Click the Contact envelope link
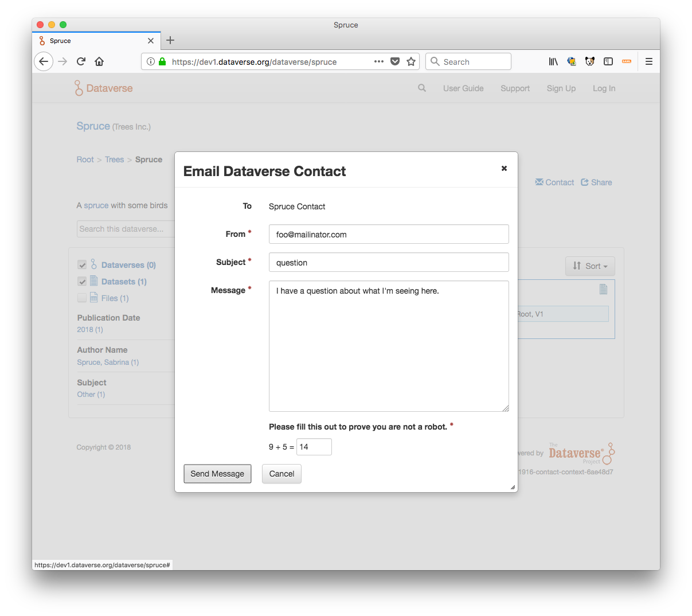 (554, 182)
